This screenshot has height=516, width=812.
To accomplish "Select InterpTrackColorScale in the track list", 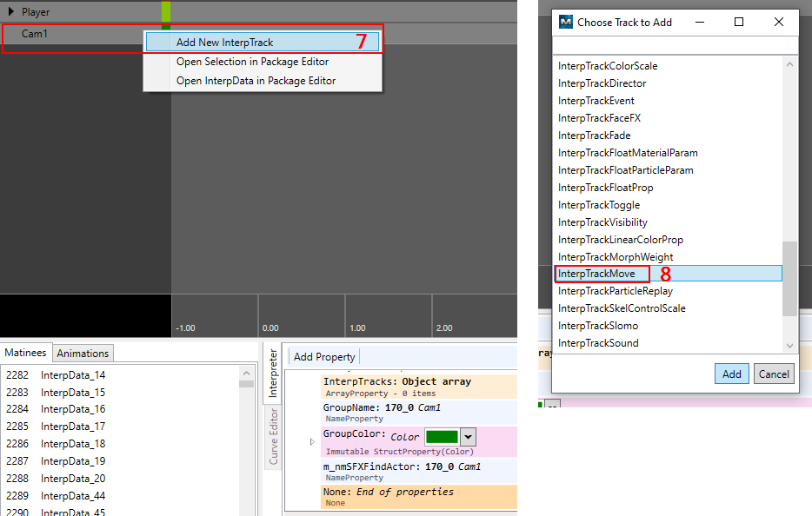I will pos(608,66).
